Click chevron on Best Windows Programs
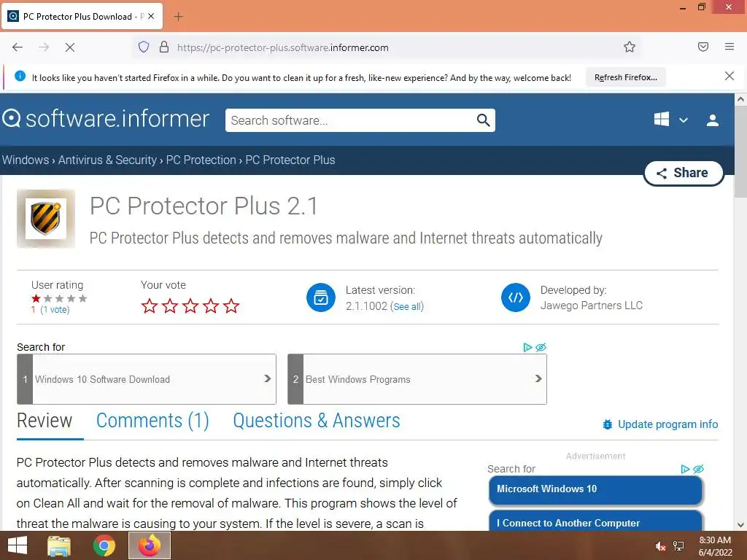The height and width of the screenshot is (560, 747). [538, 378]
